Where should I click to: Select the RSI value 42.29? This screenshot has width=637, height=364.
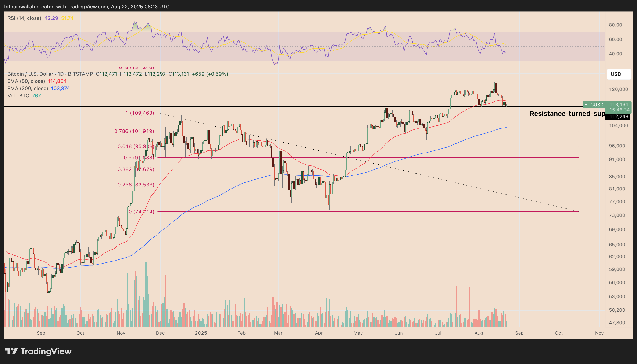click(x=51, y=18)
